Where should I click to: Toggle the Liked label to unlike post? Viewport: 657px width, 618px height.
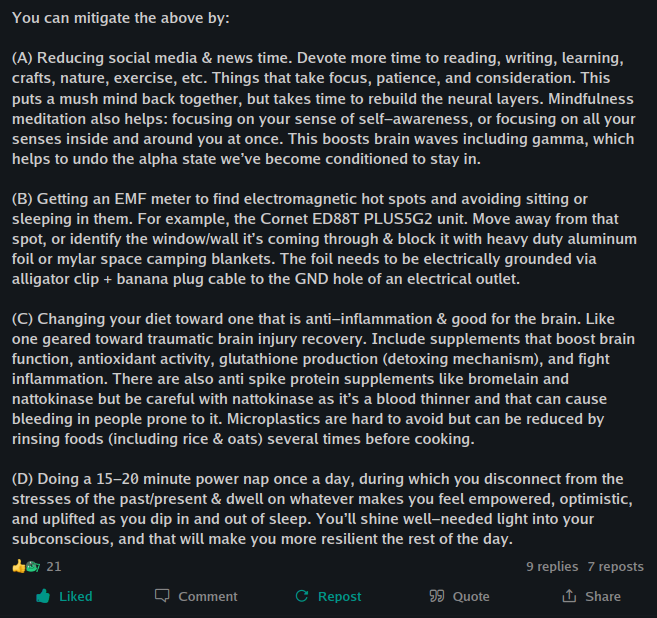pyautogui.click(x=76, y=596)
